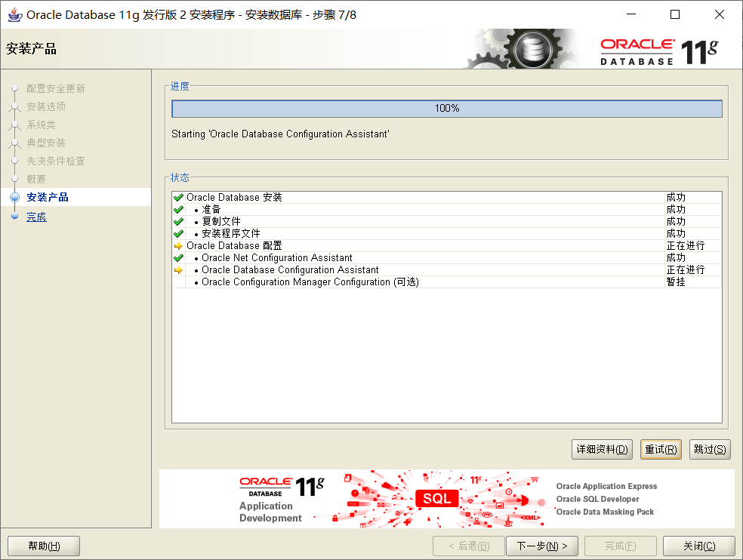Click the database gear graphic in header
Screen dimensions: 743x560
(520, 49)
